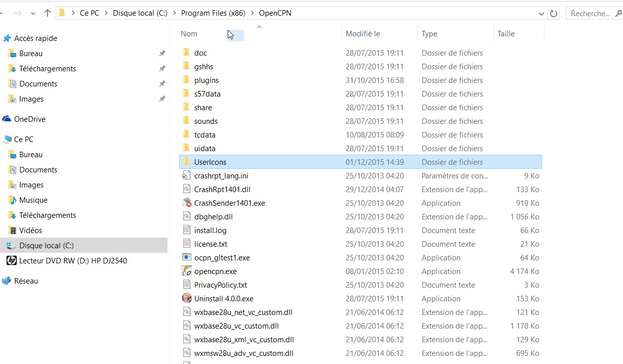623x364 pixels.
Task: Click the CrashSender1401.exe application icon
Action: point(187,203)
